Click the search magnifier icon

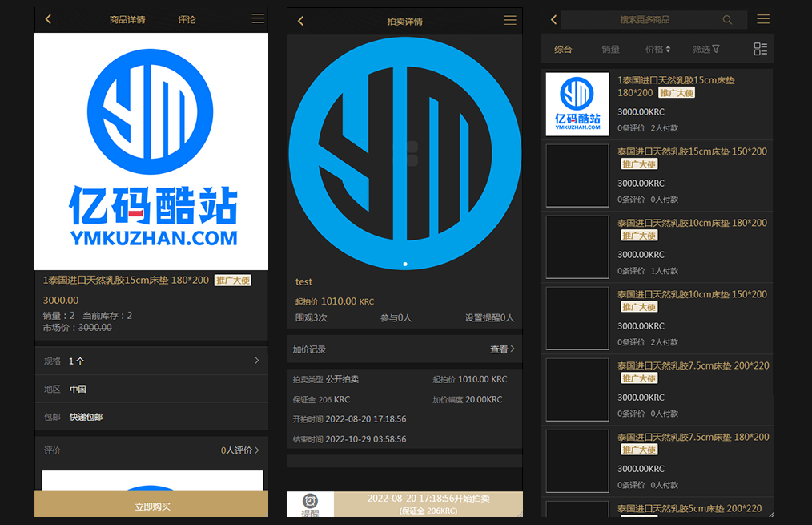coord(727,20)
